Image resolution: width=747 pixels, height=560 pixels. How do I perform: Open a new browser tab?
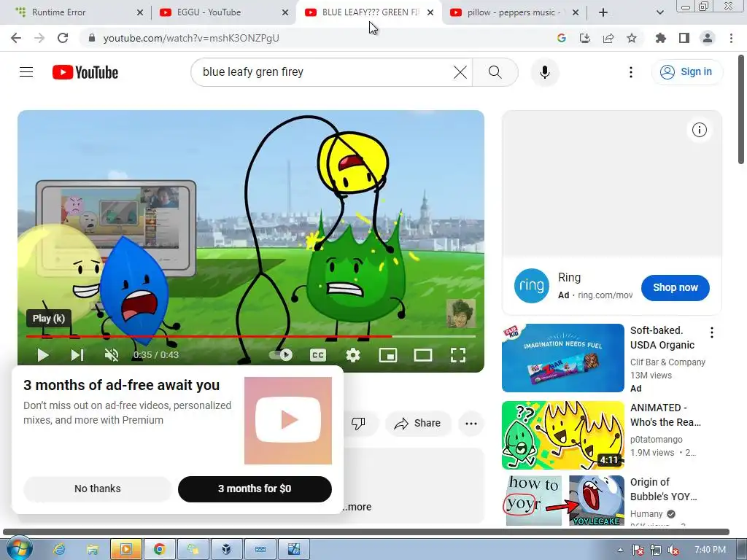coord(603,12)
